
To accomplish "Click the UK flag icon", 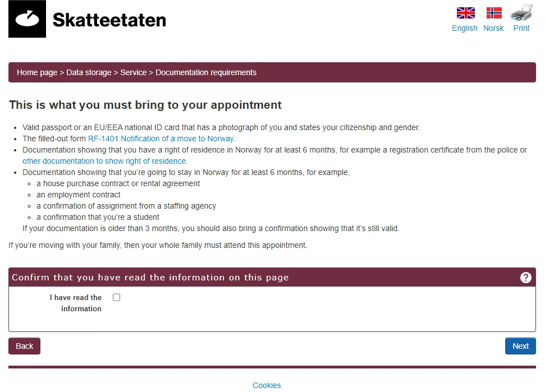I will (x=465, y=13).
